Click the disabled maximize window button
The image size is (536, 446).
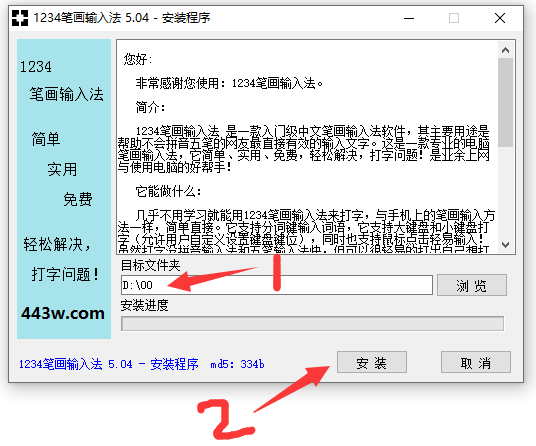pos(454,18)
